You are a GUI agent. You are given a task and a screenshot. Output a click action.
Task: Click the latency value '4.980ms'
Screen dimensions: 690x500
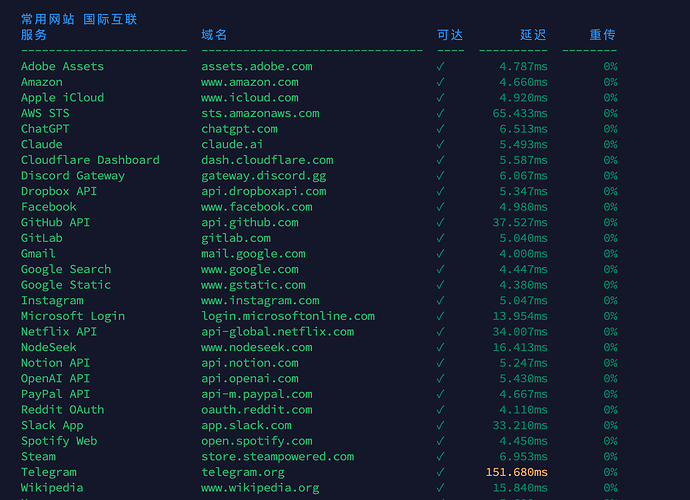click(523, 207)
